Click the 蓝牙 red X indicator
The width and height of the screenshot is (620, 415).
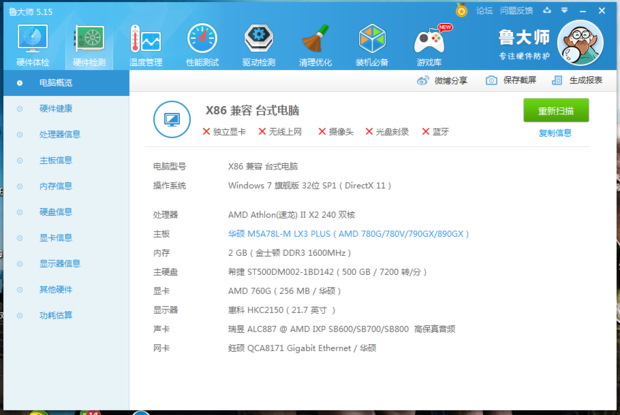coord(425,132)
